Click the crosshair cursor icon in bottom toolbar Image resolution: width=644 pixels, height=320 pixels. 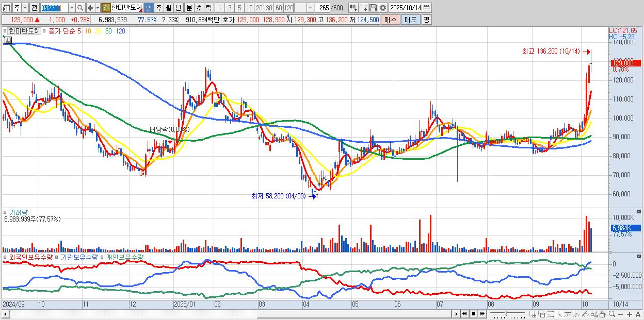click(x=559, y=314)
